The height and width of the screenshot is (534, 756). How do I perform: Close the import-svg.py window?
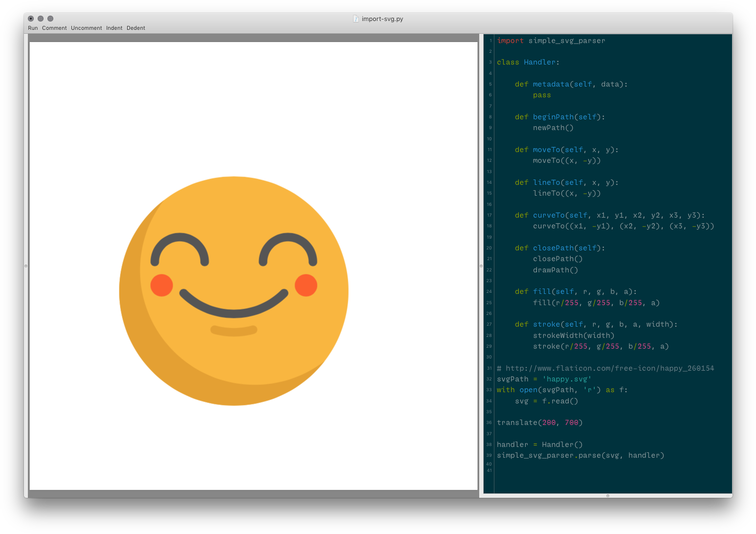pos(31,19)
